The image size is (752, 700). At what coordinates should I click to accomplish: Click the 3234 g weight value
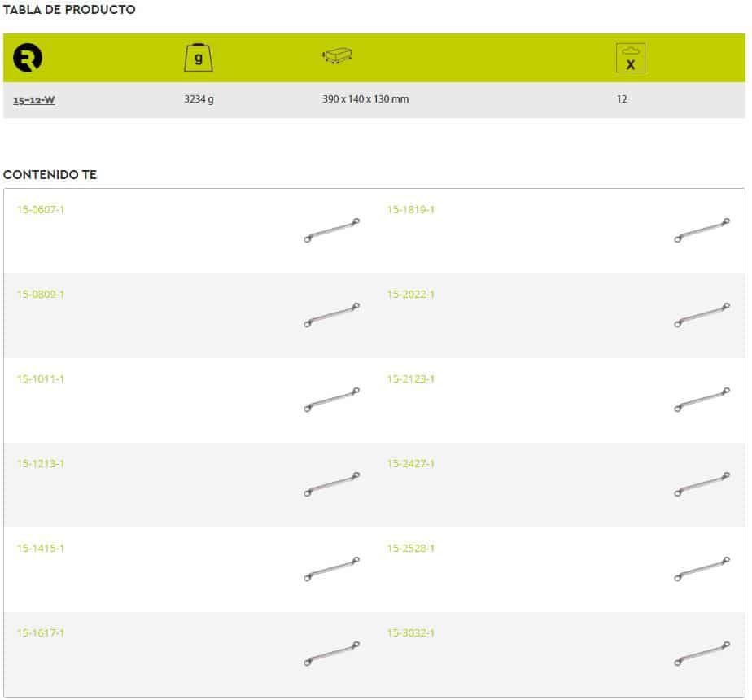(199, 100)
